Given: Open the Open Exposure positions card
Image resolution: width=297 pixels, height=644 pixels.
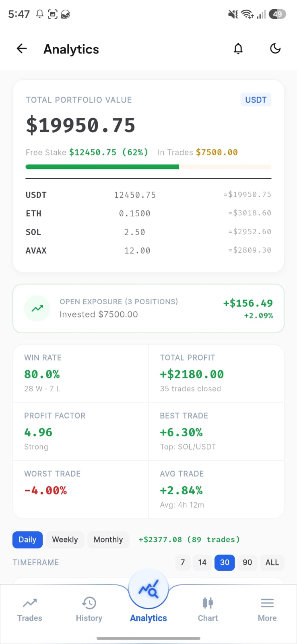Looking at the screenshot, I should pos(148,308).
